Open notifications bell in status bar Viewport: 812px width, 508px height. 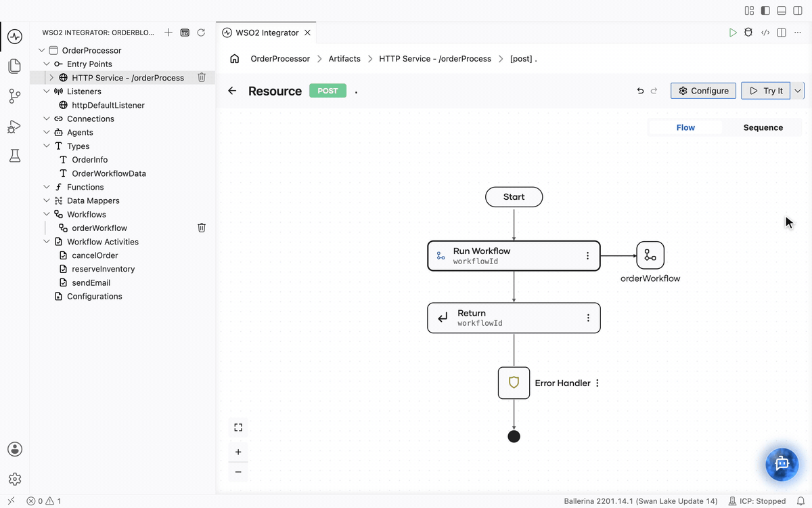[x=800, y=501]
